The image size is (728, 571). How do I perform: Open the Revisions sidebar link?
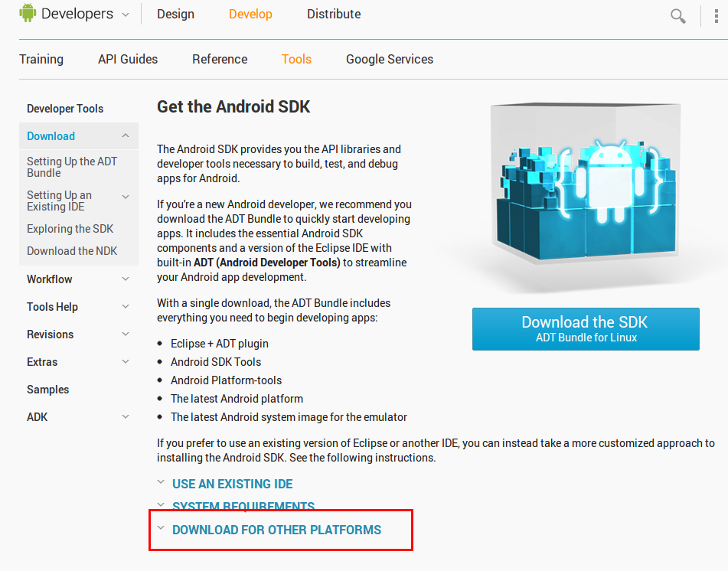click(51, 334)
